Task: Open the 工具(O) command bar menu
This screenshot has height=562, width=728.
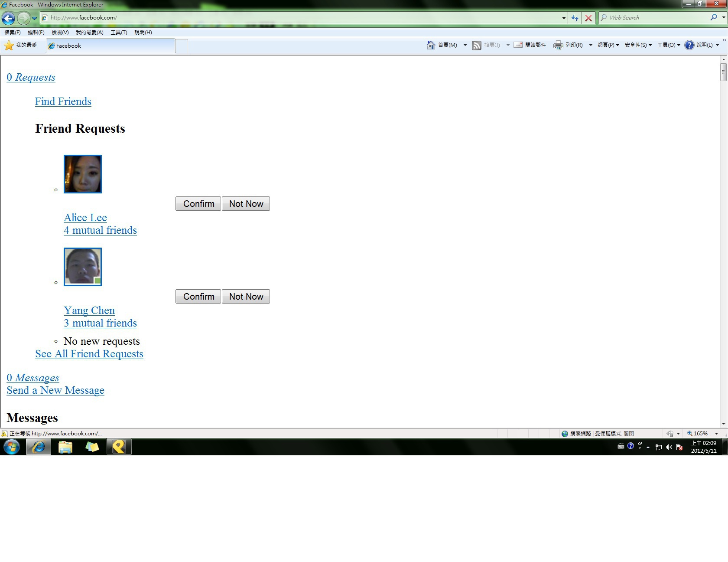Action: [x=669, y=45]
